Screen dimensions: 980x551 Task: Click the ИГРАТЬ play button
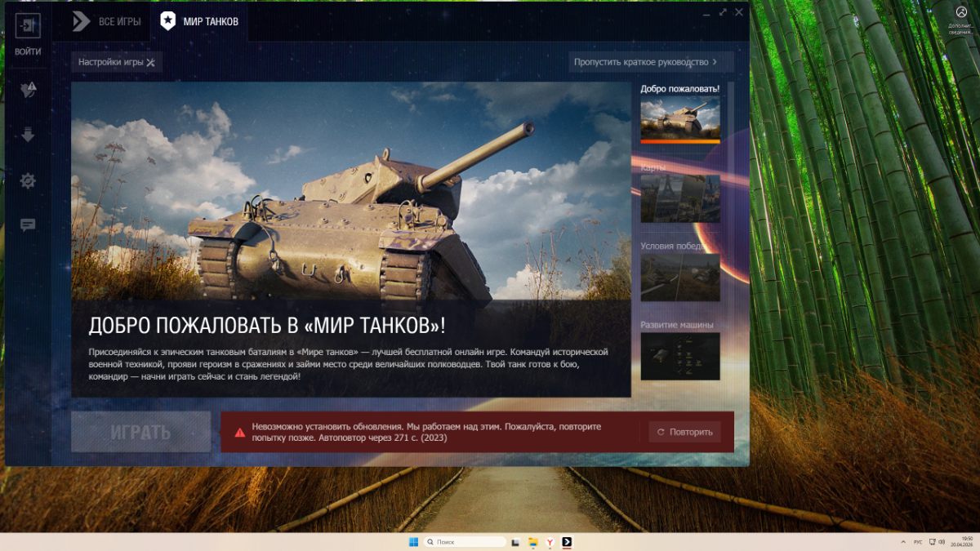pyautogui.click(x=140, y=432)
